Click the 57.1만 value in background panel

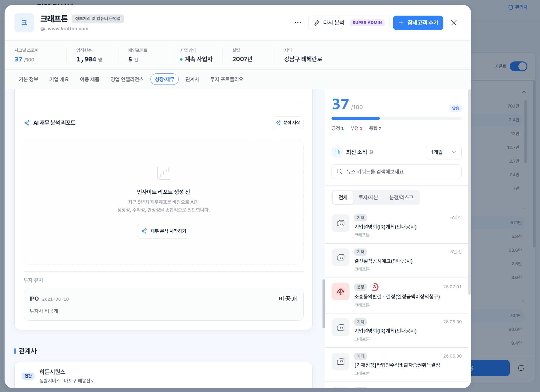point(516,223)
